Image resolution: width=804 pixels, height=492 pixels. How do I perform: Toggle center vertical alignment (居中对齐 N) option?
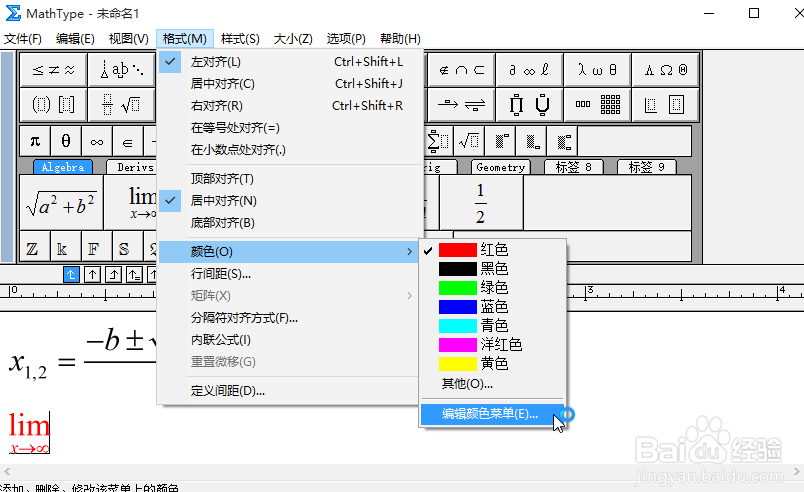click(x=223, y=201)
